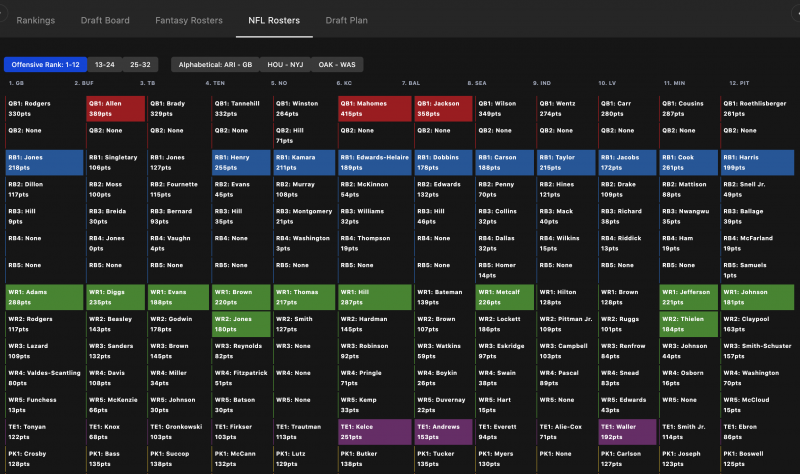
Task: Filter teams OAK - WAS
Action: point(337,65)
